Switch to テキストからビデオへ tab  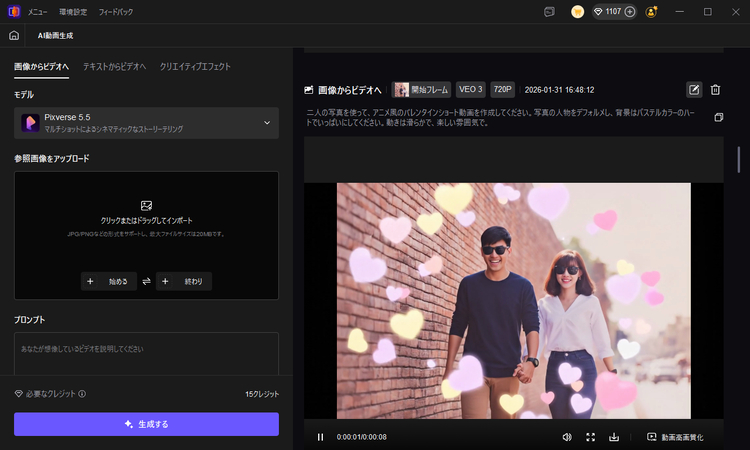pyautogui.click(x=114, y=66)
